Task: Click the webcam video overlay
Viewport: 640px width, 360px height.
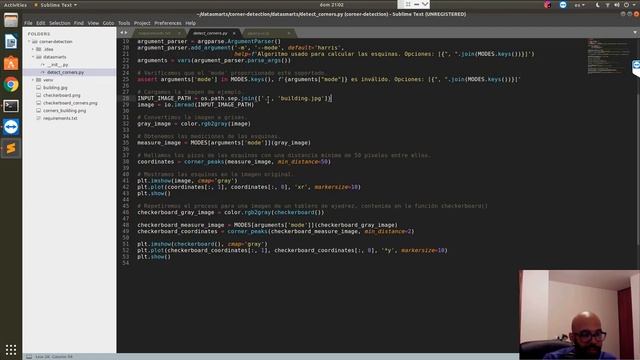Action: click(580, 315)
